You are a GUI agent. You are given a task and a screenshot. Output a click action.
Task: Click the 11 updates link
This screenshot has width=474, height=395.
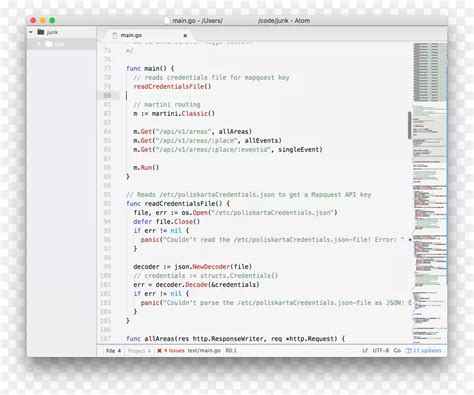point(427,350)
